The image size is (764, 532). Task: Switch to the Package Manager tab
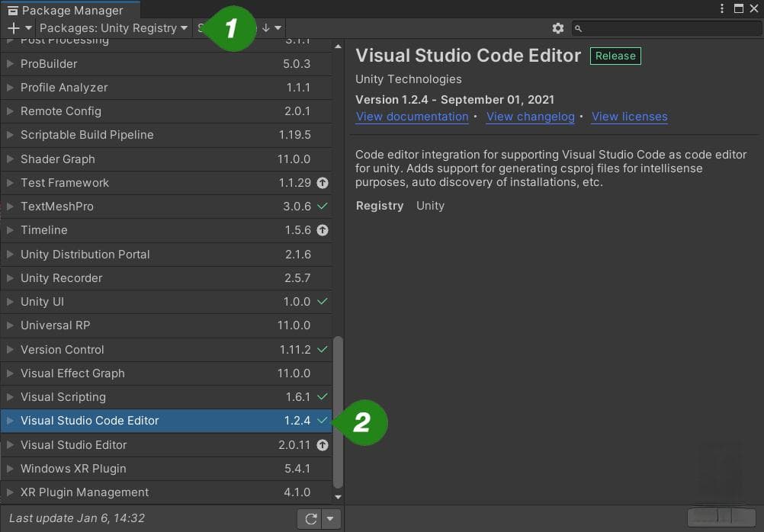[70, 10]
